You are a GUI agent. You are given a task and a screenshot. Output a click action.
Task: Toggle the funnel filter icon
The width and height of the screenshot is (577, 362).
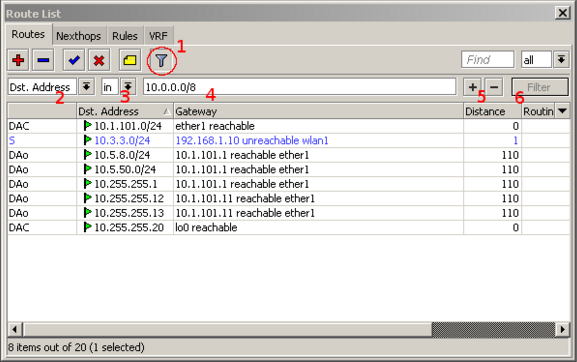tap(162, 60)
